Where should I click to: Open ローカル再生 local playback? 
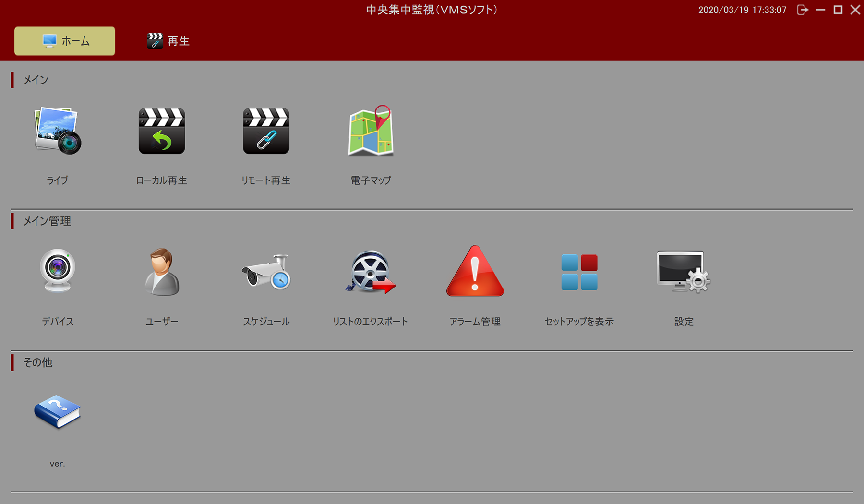coord(162,131)
